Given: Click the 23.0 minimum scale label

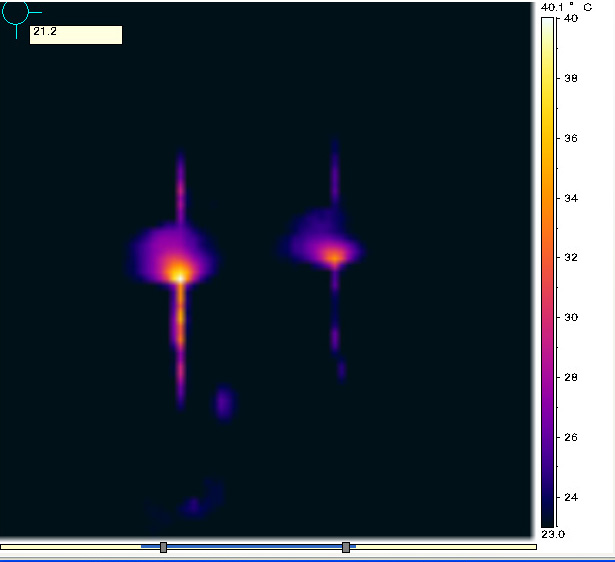Looking at the screenshot, I should coord(553,534).
